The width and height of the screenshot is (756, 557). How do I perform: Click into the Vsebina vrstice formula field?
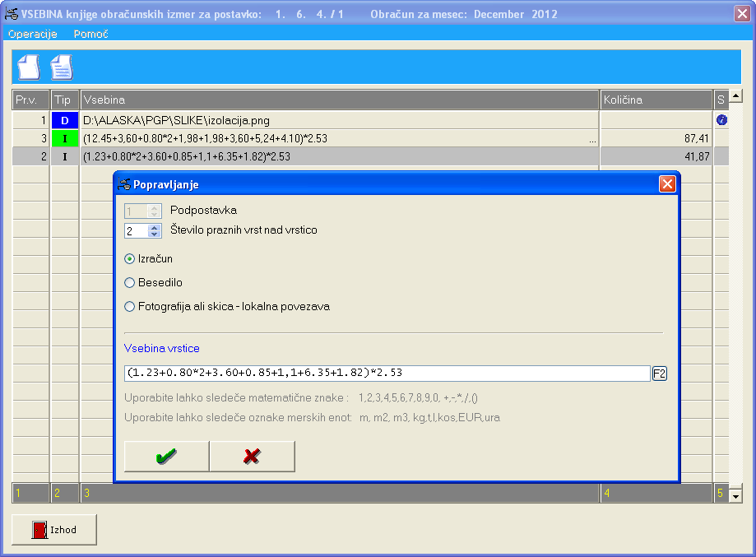click(387, 374)
